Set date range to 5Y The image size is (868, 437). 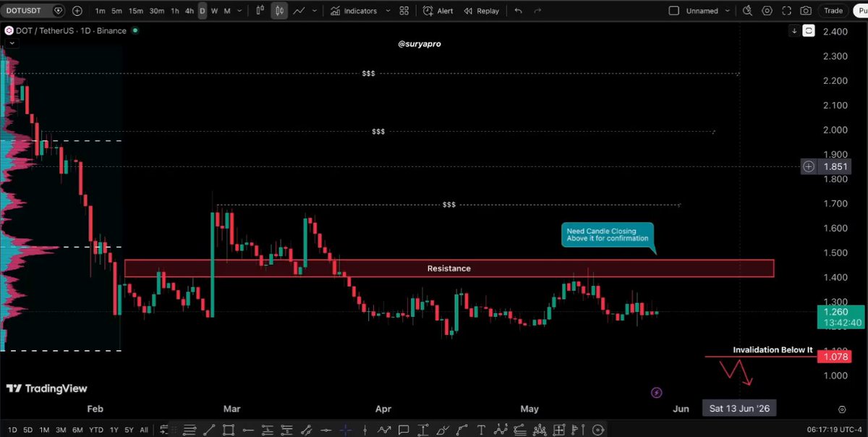[129, 429]
